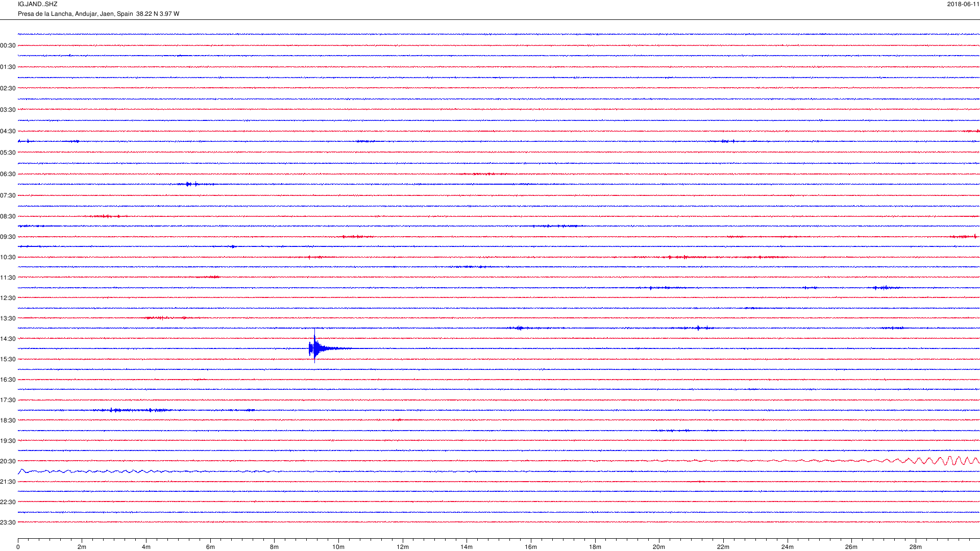The width and height of the screenshot is (980, 551).
Task: Click the 18m axis label
Action: tap(595, 547)
